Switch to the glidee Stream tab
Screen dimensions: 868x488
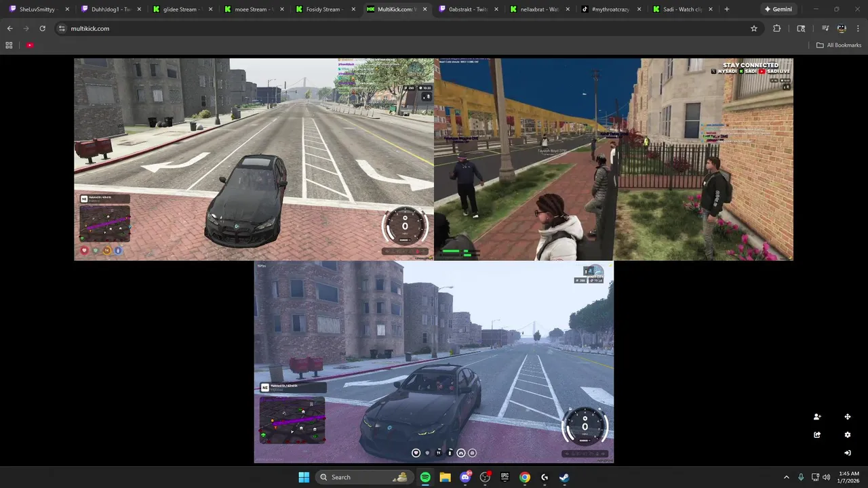click(182, 9)
